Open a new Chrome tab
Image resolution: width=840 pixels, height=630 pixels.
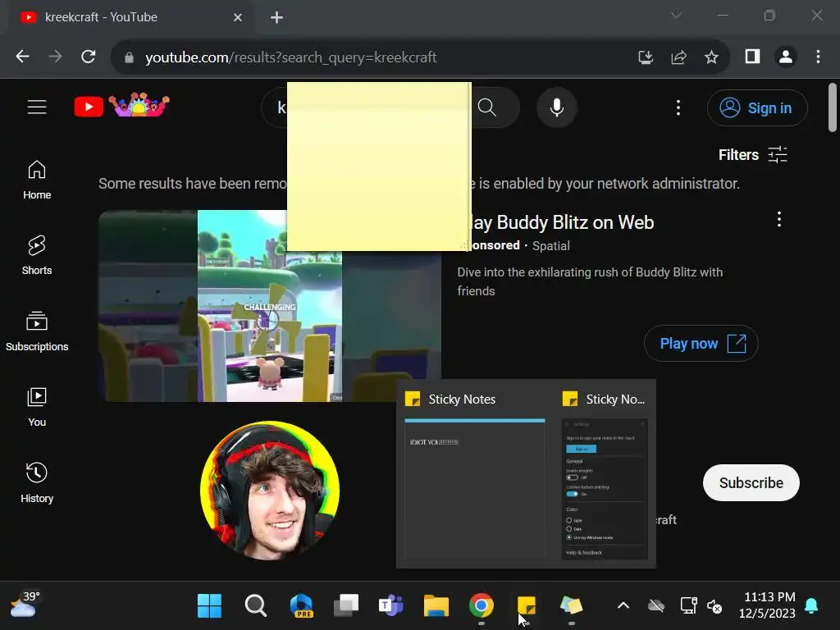[276, 18]
